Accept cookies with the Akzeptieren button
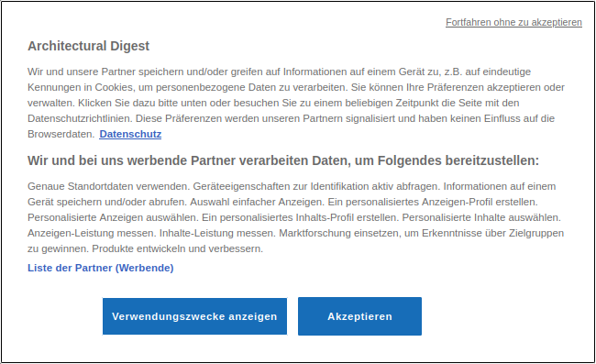This screenshot has width=596, height=364. [x=359, y=316]
